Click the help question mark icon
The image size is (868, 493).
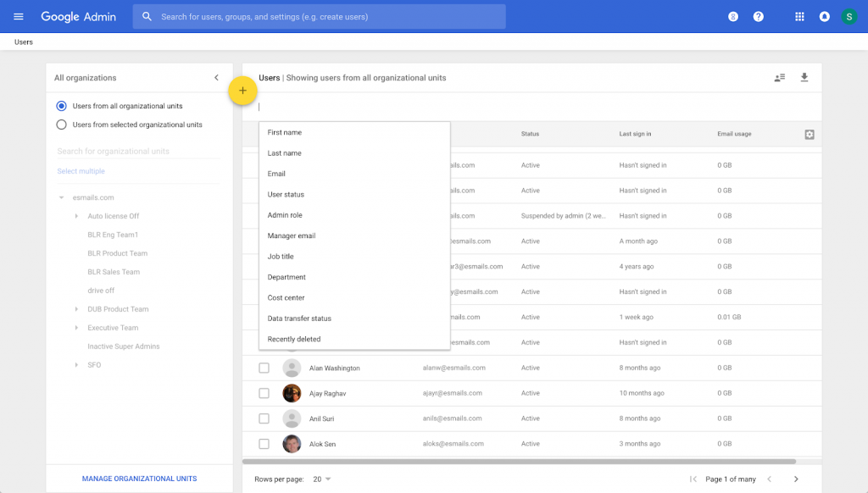click(759, 17)
